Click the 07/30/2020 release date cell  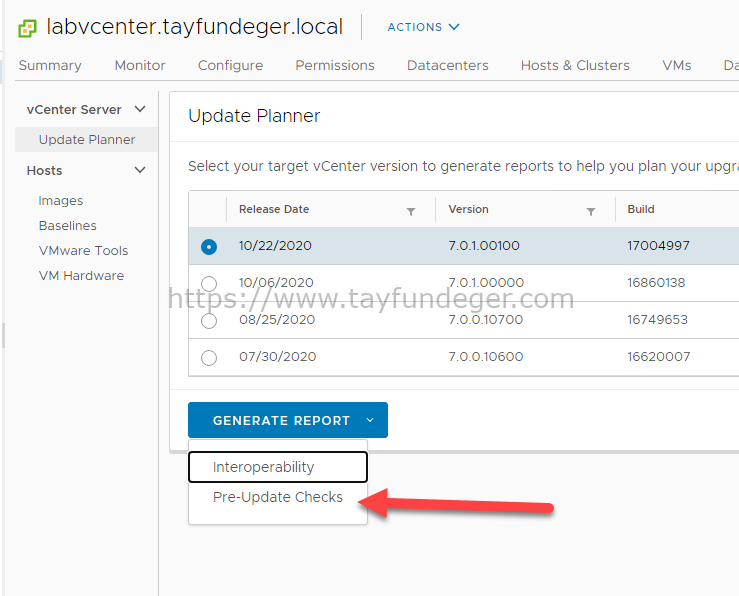[278, 357]
